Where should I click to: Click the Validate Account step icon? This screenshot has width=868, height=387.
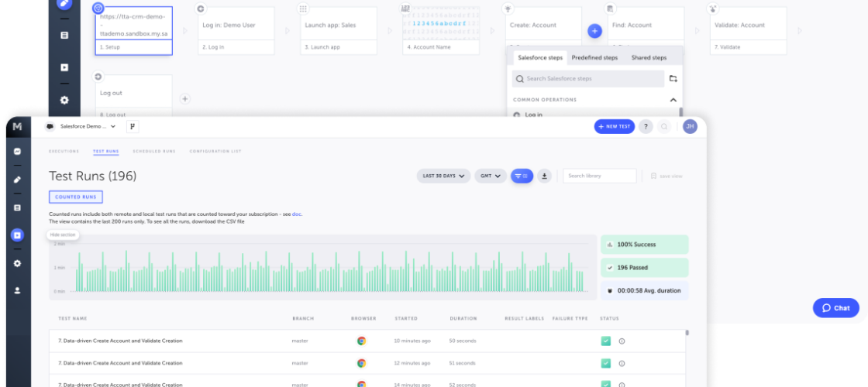click(x=713, y=9)
